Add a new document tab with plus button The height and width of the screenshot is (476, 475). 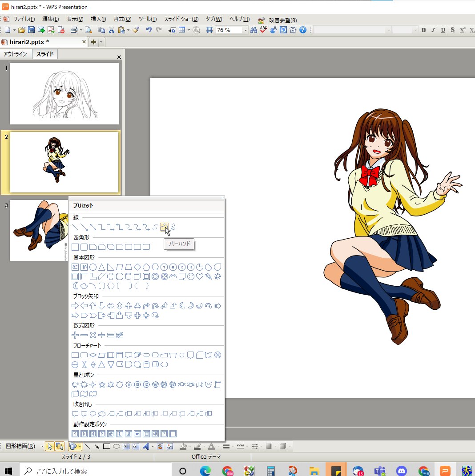click(93, 42)
